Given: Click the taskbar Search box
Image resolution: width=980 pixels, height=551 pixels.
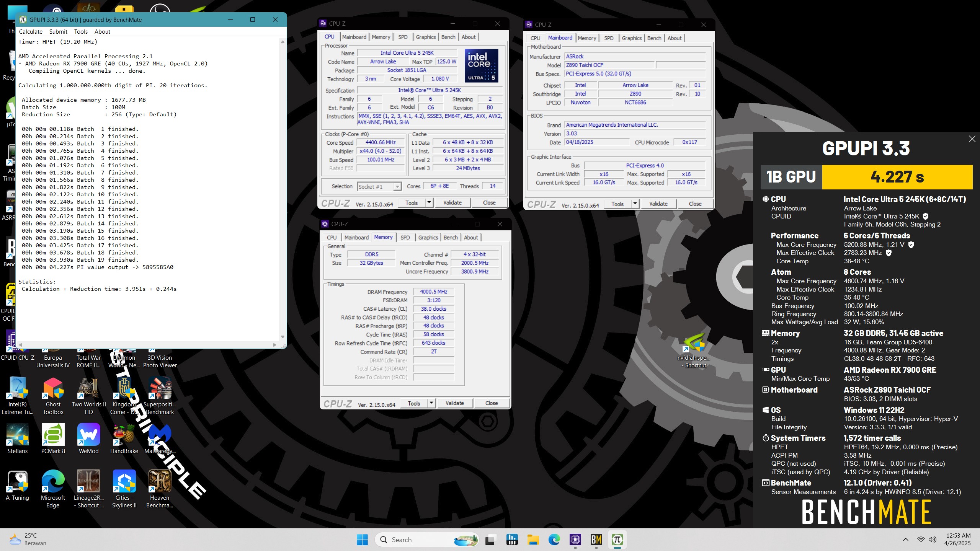Looking at the screenshot, I should click(427, 540).
